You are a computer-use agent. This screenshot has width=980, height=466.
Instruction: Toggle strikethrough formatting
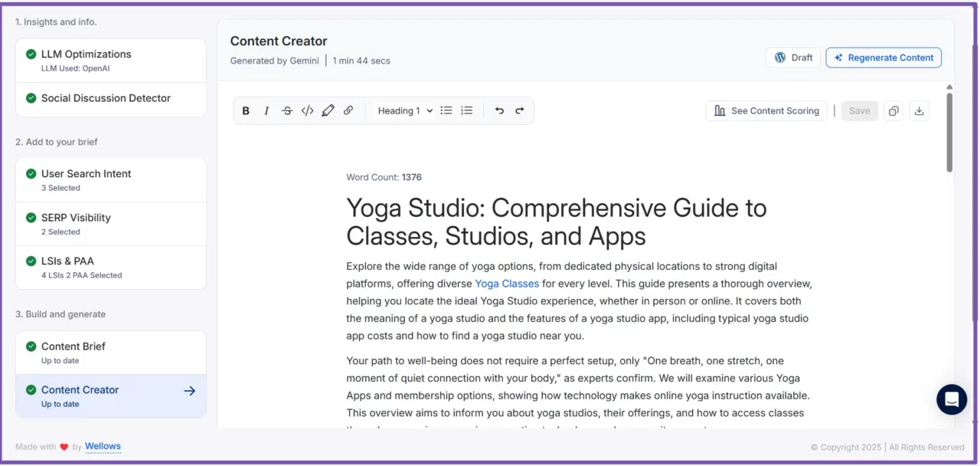pyautogui.click(x=286, y=110)
